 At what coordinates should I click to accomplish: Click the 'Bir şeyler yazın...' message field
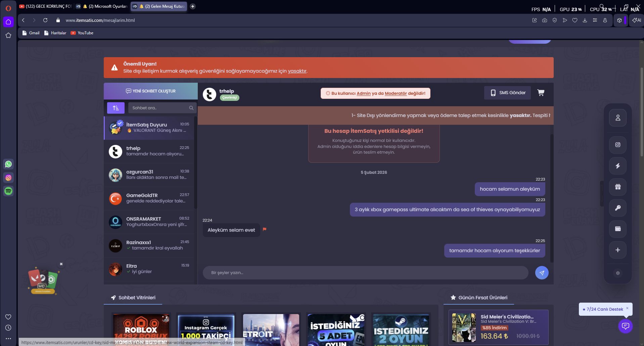[366, 273]
